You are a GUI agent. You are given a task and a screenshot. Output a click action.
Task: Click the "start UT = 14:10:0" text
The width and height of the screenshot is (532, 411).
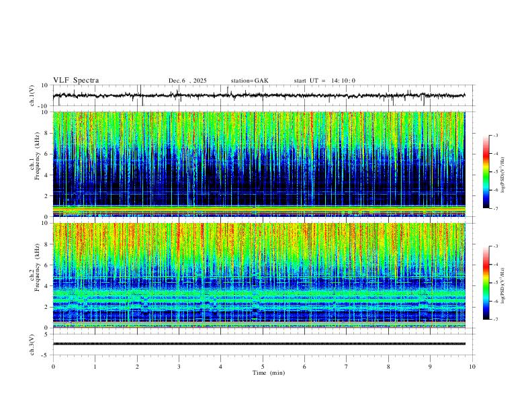tap(324, 81)
